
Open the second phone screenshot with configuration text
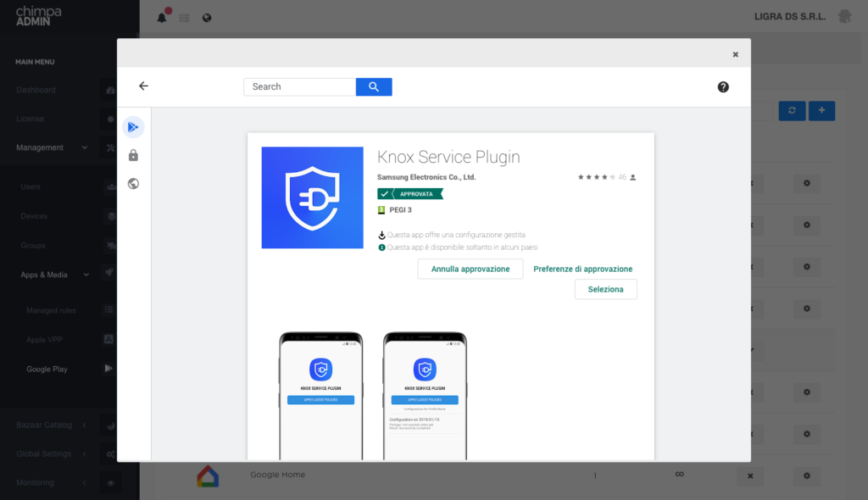pyautogui.click(x=426, y=396)
